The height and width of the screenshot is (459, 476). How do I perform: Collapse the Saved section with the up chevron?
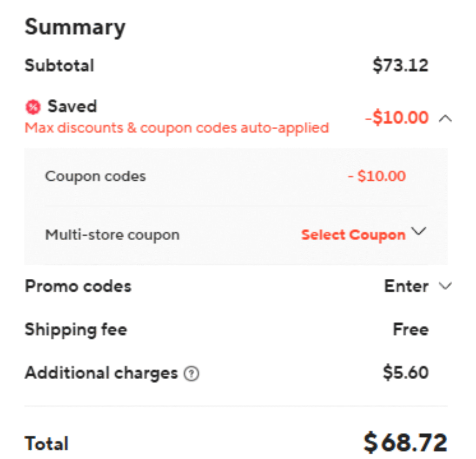445,118
